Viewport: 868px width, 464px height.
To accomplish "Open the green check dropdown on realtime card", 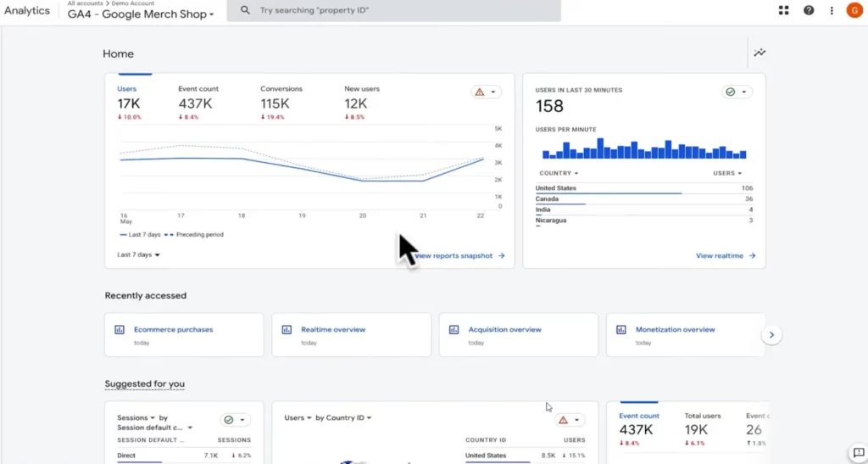I will (737, 92).
